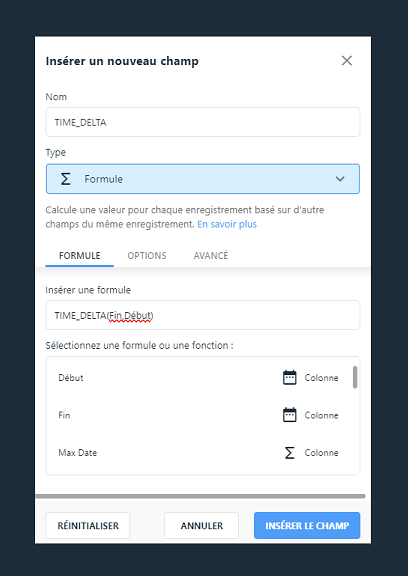Select the FORMULE tab
Screen dimensions: 408x576
point(80,256)
